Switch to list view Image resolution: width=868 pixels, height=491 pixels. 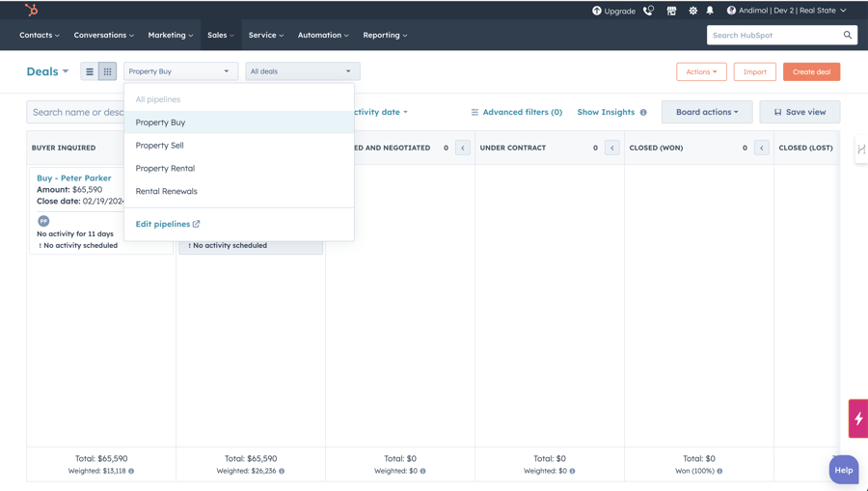pyautogui.click(x=90, y=71)
